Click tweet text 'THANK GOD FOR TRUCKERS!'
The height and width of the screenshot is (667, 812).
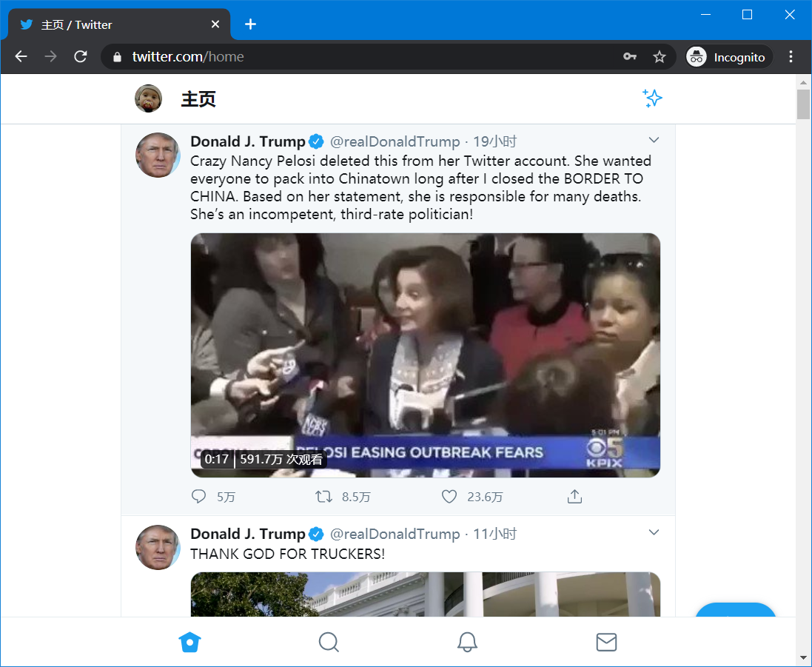pyautogui.click(x=287, y=554)
